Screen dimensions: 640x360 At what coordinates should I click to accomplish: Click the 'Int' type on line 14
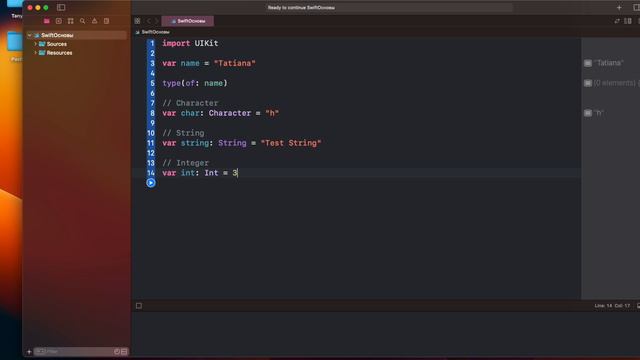click(x=211, y=173)
